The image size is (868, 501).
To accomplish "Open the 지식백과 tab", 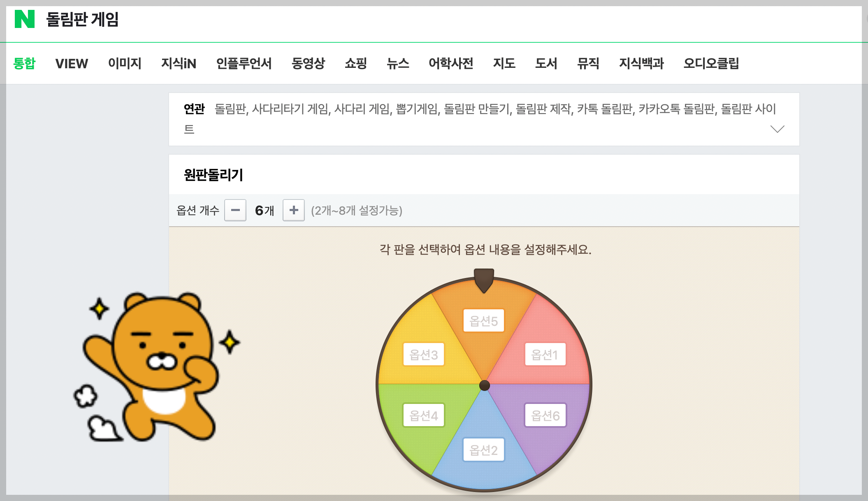I will coord(641,63).
